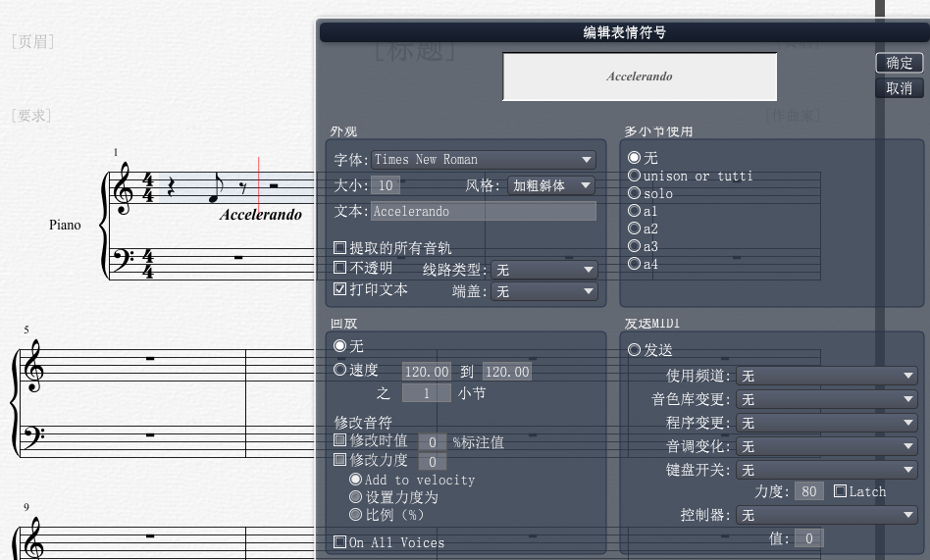Viewport: 930px width, 560px height.
Task: Choose the 速度 playback radio button
Action: click(x=339, y=370)
